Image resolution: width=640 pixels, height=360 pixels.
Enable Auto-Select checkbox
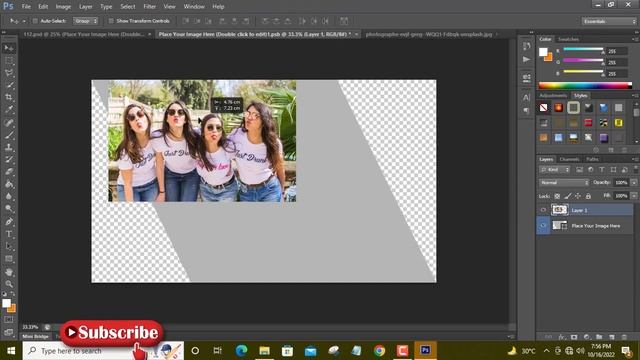[x=35, y=21]
